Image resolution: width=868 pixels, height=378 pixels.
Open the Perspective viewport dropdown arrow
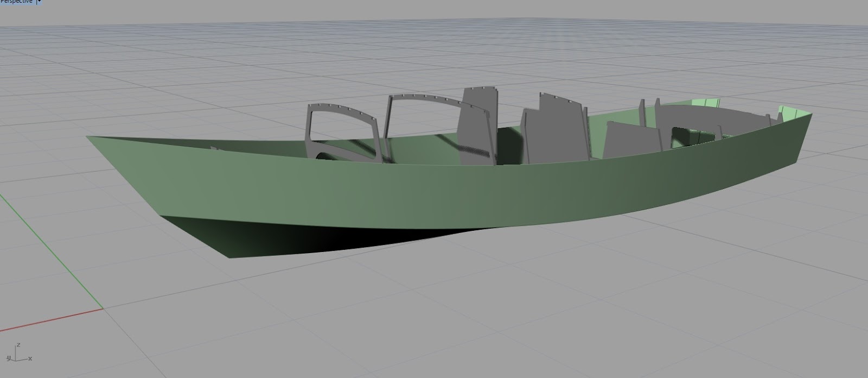(39, 2)
